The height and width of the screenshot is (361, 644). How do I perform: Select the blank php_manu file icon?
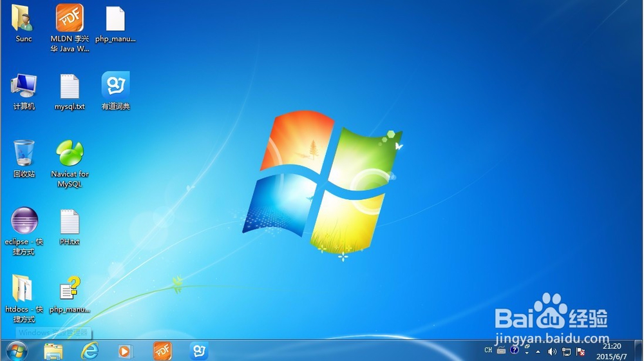115,24
